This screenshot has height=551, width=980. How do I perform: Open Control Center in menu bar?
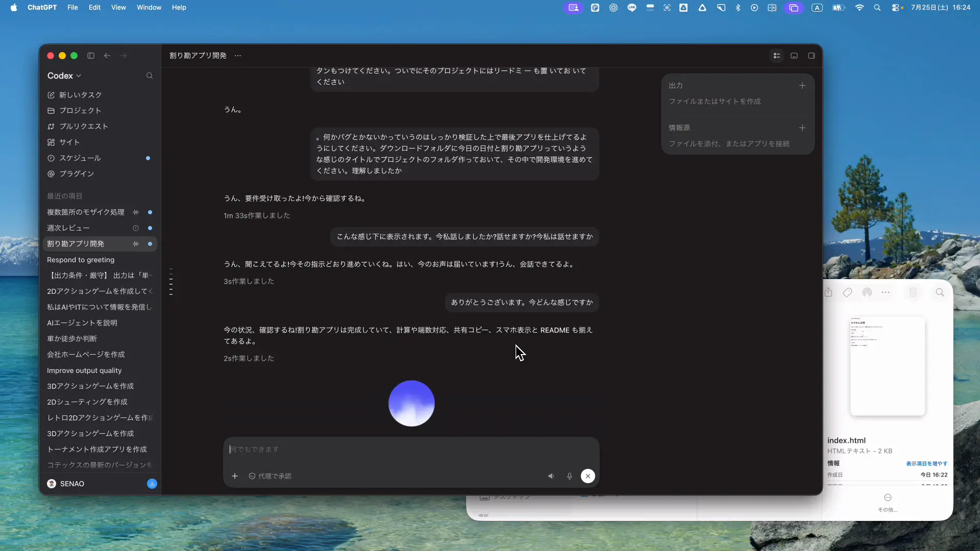click(x=897, y=8)
